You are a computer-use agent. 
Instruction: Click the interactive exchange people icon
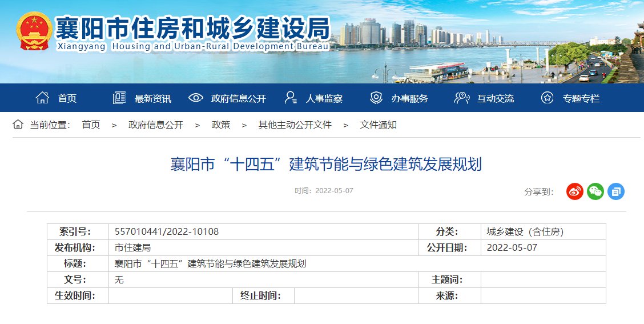(461, 98)
